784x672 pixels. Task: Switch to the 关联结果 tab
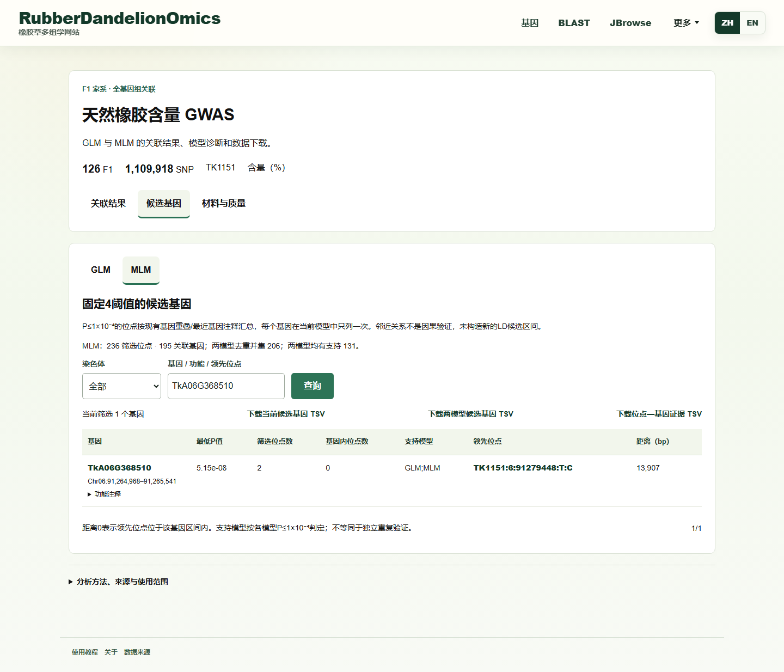click(108, 204)
